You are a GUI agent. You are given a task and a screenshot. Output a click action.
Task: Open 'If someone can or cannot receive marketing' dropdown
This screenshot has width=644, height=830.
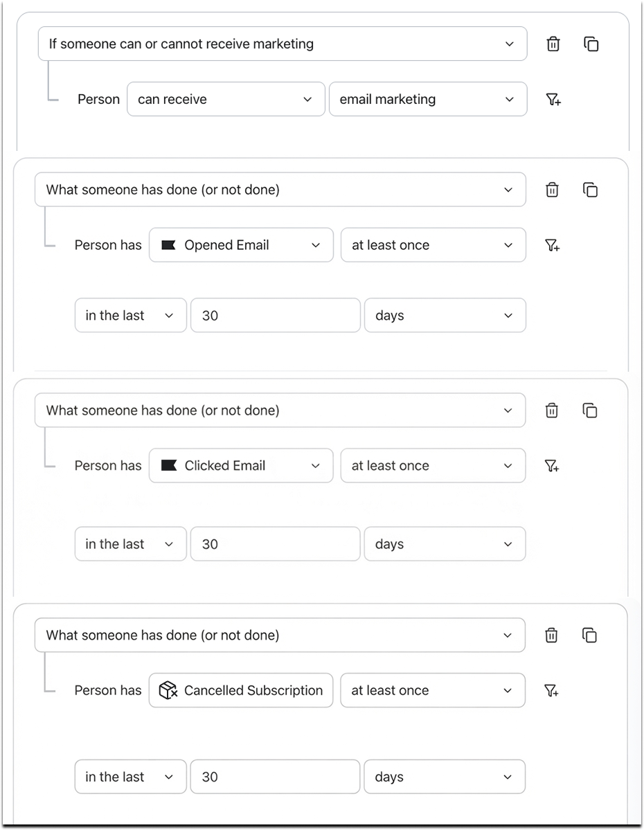click(x=283, y=44)
